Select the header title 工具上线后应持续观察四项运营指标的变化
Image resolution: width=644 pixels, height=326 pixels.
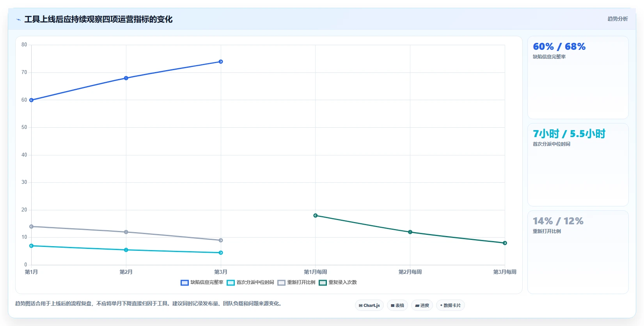[98, 19]
